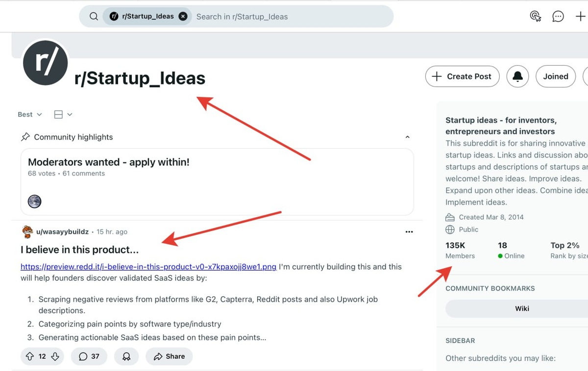Screen dimensions: 588x371
Task: Downvote the I believe in this product post
Action: coord(55,356)
